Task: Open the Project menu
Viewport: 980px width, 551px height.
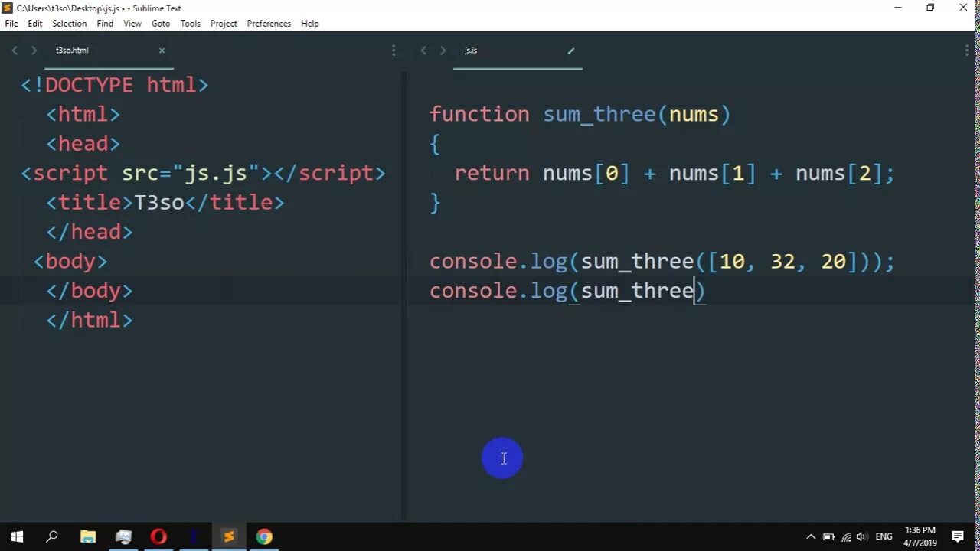Action: [224, 24]
